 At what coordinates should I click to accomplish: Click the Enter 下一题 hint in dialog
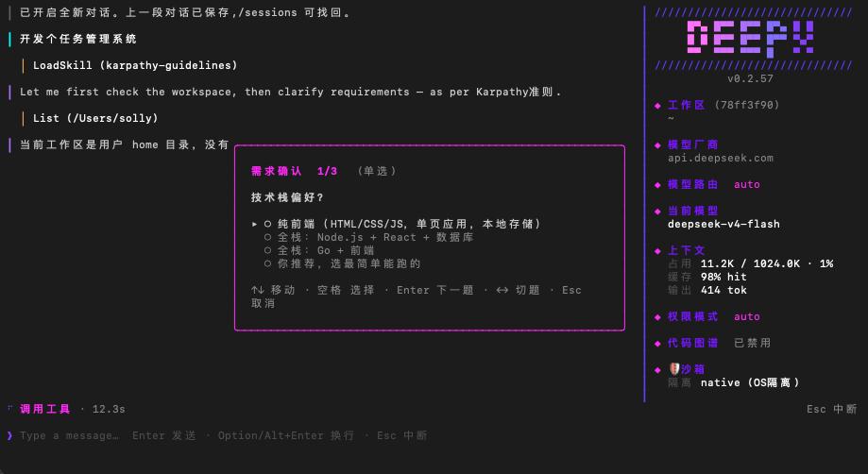click(x=435, y=290)
